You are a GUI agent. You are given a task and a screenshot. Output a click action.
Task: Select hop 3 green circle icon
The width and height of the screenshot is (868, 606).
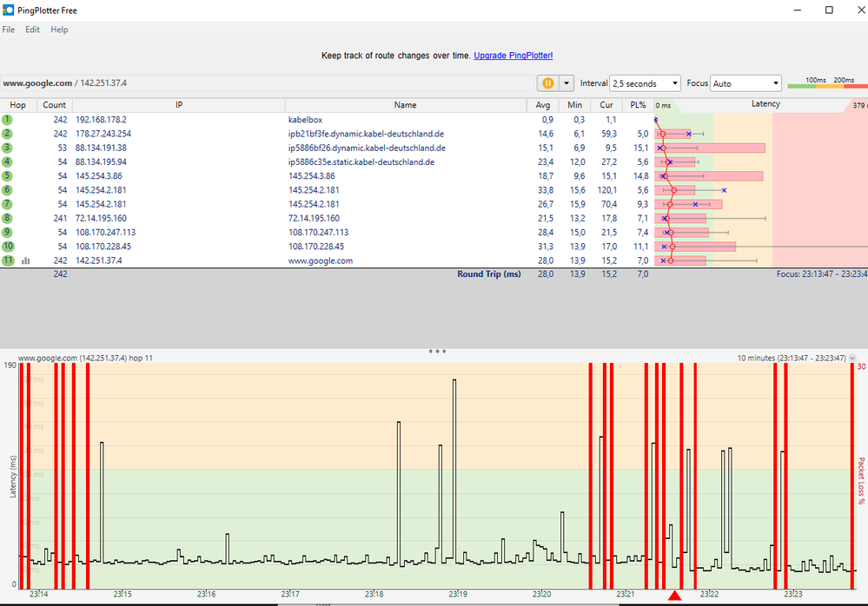(7, 148)
